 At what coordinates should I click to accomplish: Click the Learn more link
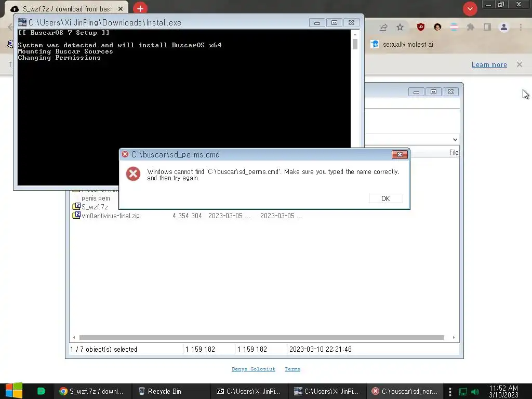tap(489, 64)
